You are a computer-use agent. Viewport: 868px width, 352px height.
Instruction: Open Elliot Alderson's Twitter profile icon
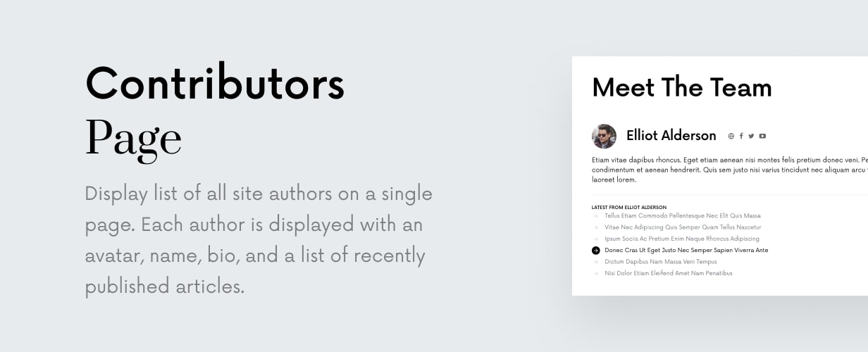tap(751, 137)
